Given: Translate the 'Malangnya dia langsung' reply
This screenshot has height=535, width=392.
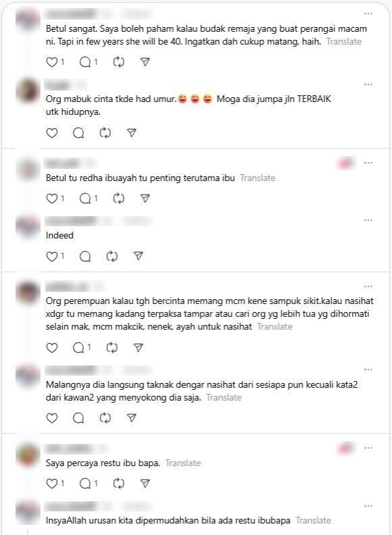Looking at the screenshot, I should click(224, 398).
